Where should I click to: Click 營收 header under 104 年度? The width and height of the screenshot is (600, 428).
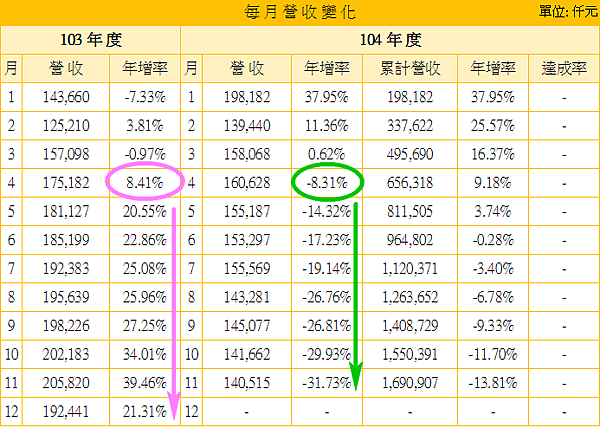247,68
